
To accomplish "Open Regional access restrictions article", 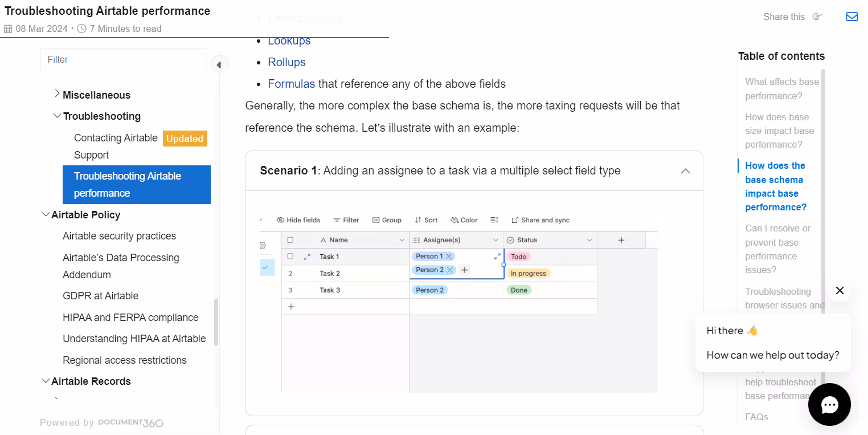I will pos(125,360).
